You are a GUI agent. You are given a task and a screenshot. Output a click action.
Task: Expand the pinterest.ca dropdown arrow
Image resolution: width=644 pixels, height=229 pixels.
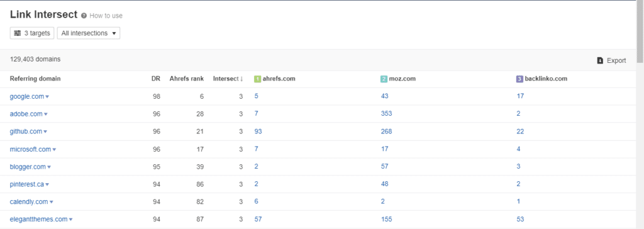(x=47, y=185)
